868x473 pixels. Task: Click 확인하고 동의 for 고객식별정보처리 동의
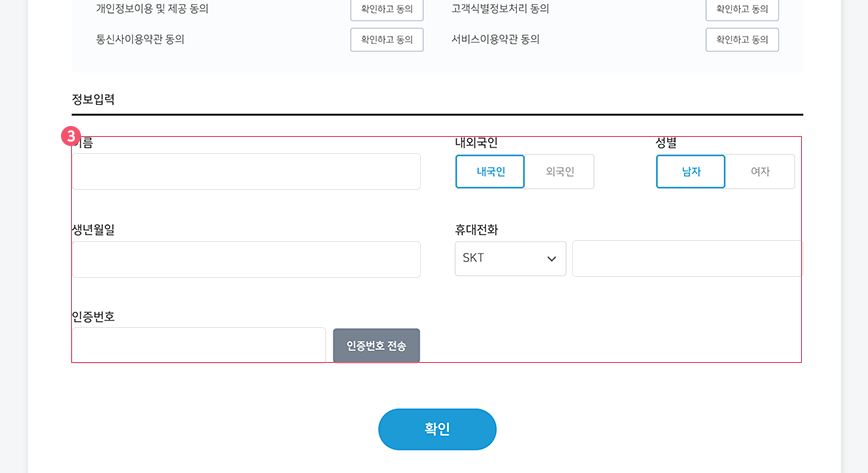point(742,9)
